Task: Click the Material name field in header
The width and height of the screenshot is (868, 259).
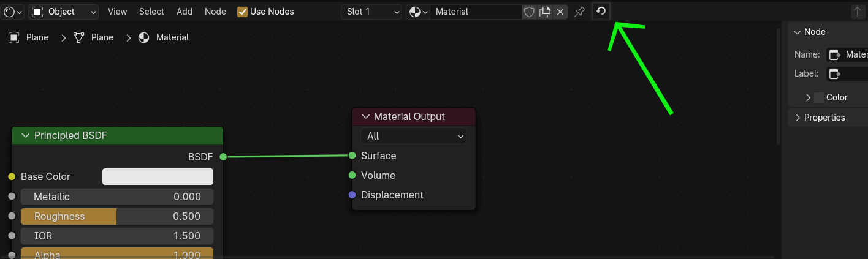Action: coord(476,12)
